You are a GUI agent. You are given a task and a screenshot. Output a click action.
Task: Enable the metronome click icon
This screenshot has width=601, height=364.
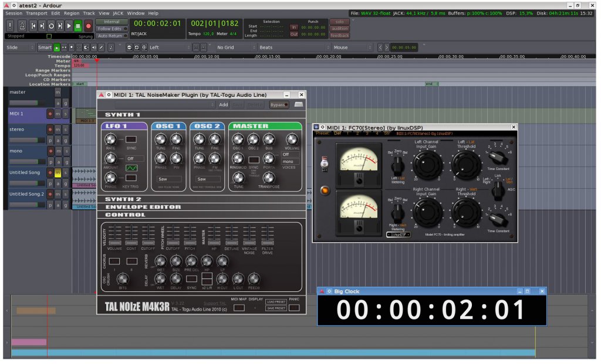[22, 26]
